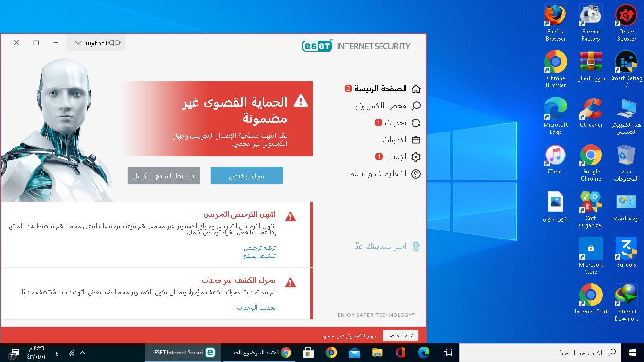Click the refresh arrows icon beside Update

[416, 123]
